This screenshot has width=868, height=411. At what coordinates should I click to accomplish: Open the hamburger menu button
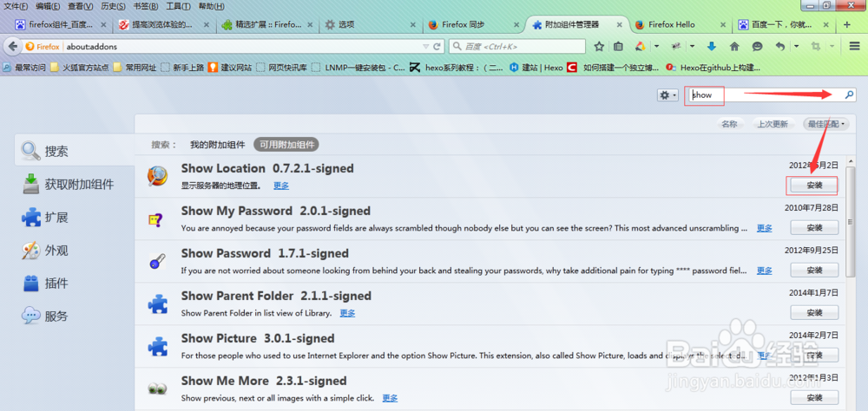(x=855, y=47)
